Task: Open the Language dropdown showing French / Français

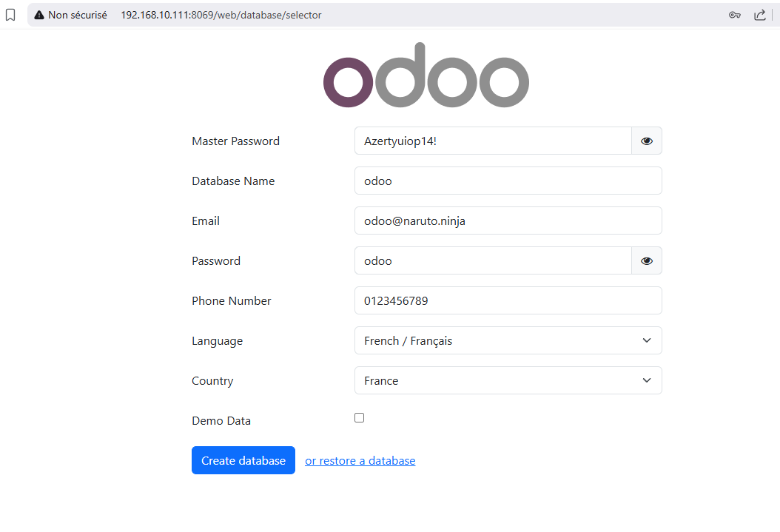Action: coord(508,340)
